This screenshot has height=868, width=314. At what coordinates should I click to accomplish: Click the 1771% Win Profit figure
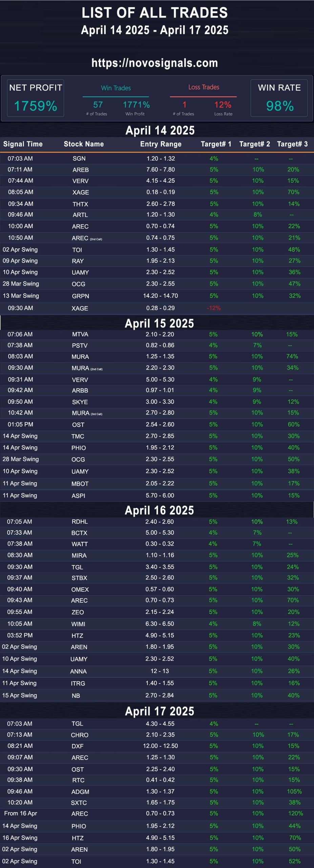(x=136, y=105)
